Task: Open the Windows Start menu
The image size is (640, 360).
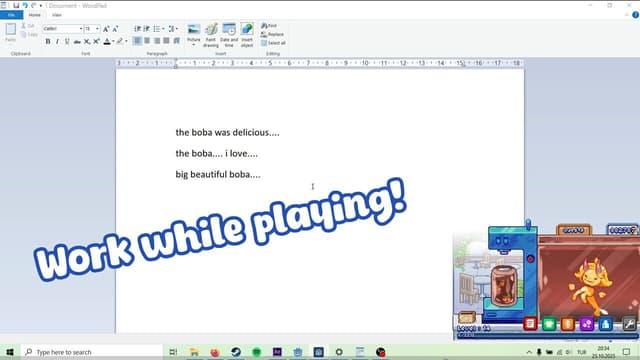Action: [10, 352]
